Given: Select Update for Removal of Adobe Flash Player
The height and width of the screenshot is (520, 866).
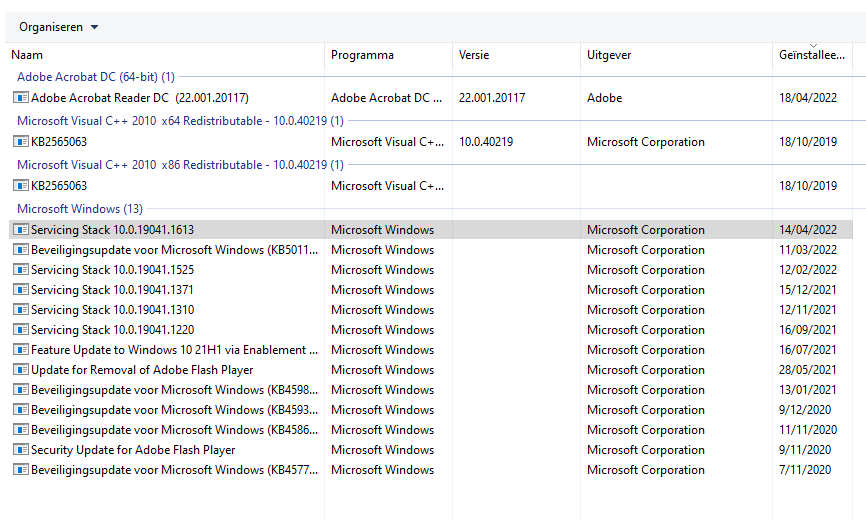Looking at the screenshot, I should point(142,370).
